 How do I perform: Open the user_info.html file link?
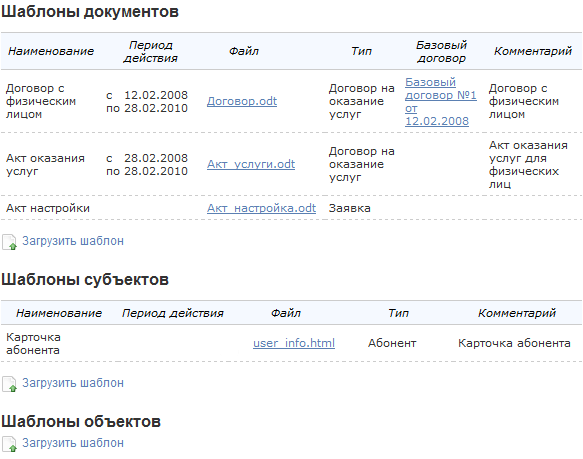coord(294,343)
